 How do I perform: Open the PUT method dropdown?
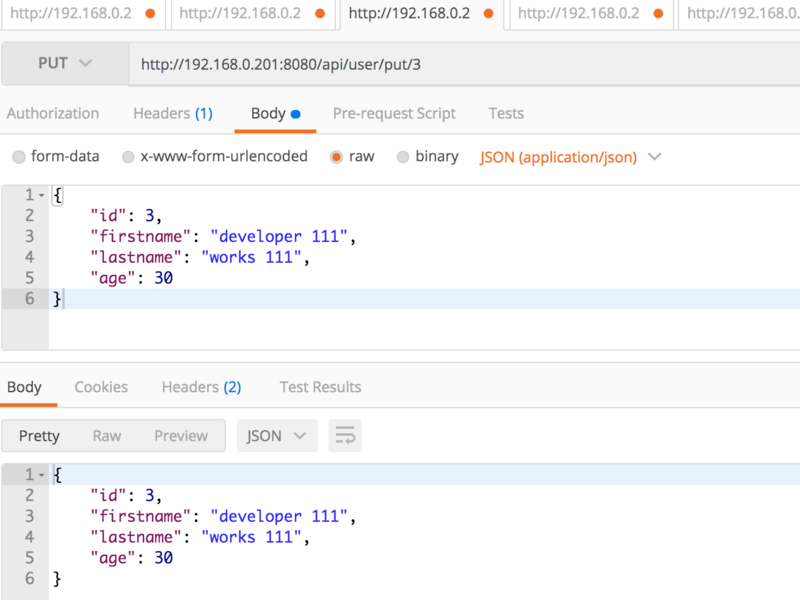click(64, 62)
